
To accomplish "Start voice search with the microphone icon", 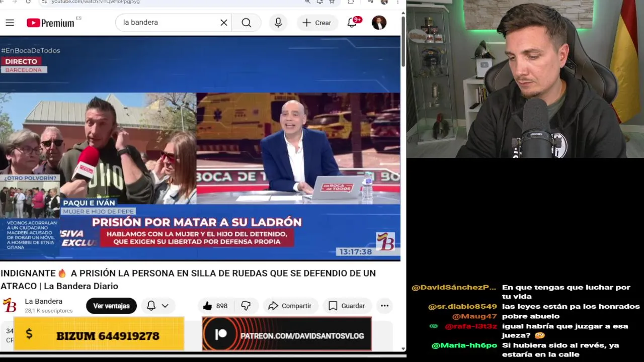I will pyautogui.click(x=278, y=23).
